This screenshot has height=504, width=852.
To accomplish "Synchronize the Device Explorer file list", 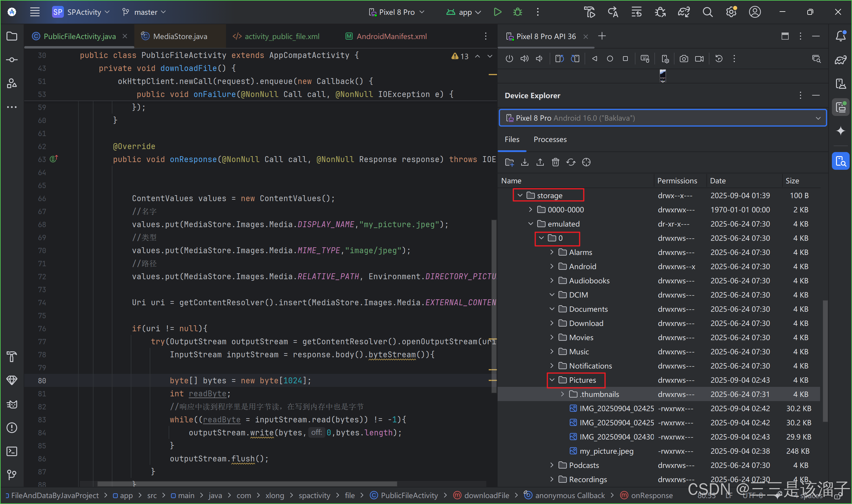I will (571, 162).
